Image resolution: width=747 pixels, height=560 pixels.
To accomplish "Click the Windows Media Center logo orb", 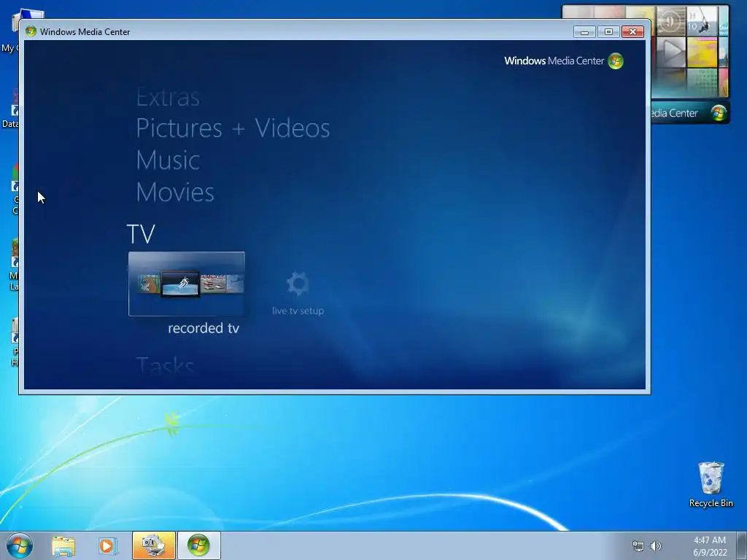I will tap(616, 61).
